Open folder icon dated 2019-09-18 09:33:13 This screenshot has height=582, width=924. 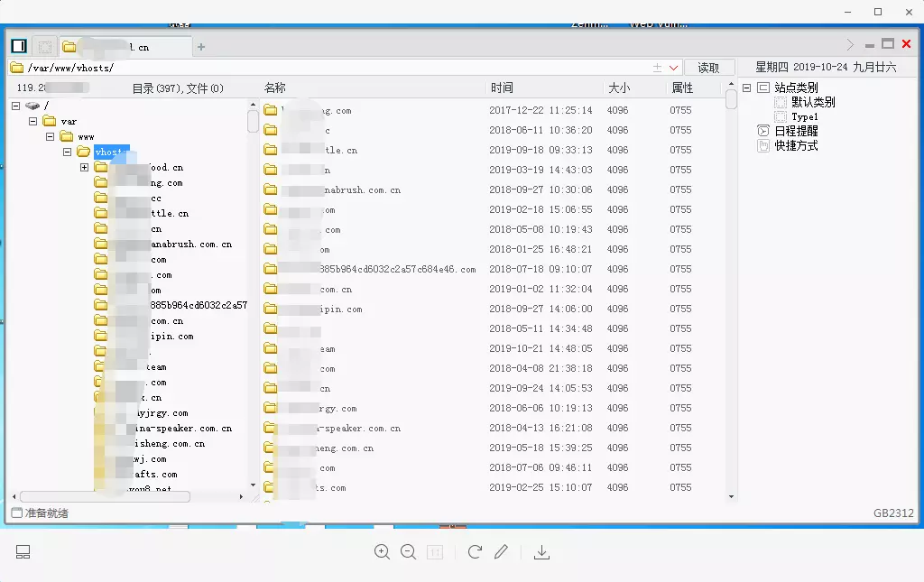(x=271, y=150)
